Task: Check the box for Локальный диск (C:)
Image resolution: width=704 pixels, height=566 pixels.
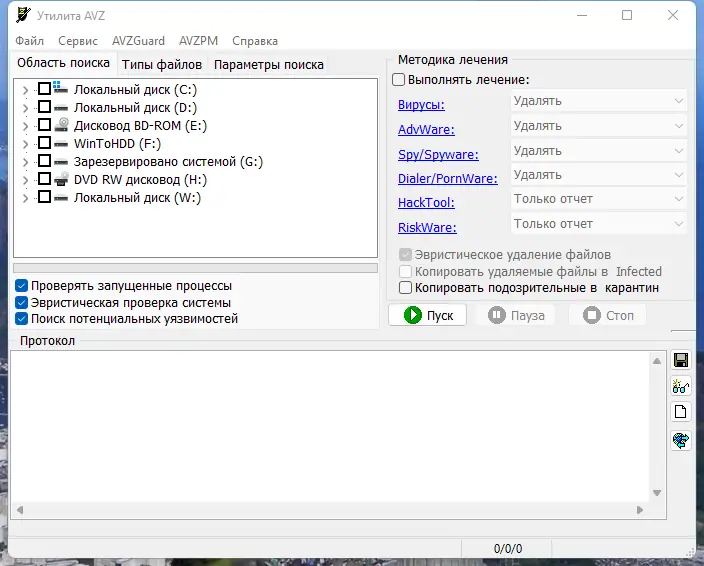Action: (44, 88)
